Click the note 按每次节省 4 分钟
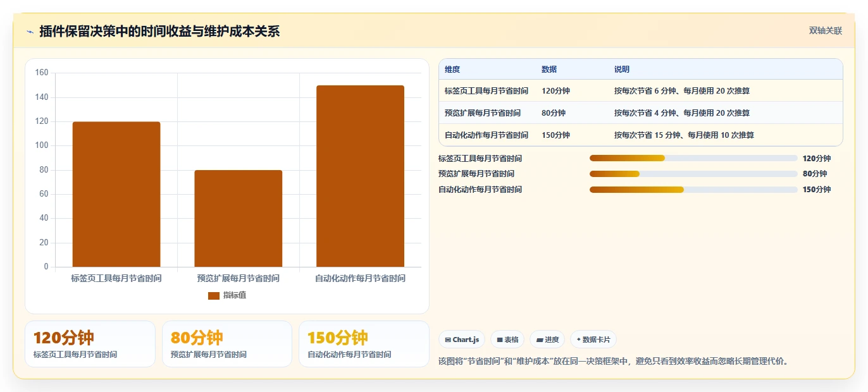Image resolution: width=868 pixels, height=392 pixels. (682, 113)
